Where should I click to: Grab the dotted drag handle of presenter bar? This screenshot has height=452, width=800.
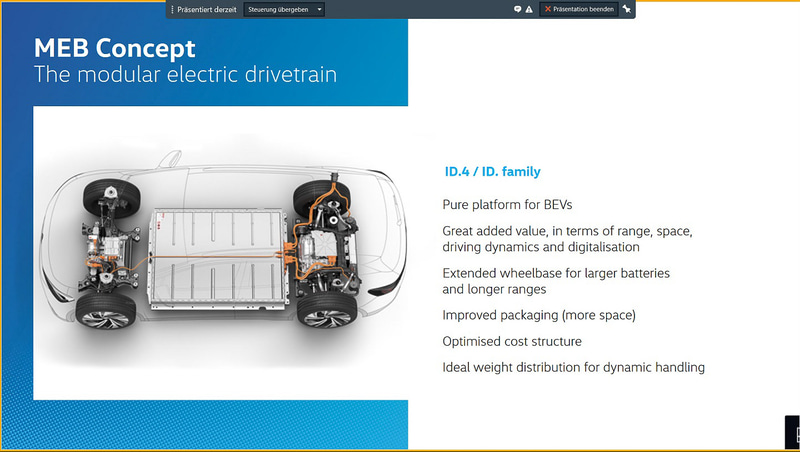pos(172,9)
